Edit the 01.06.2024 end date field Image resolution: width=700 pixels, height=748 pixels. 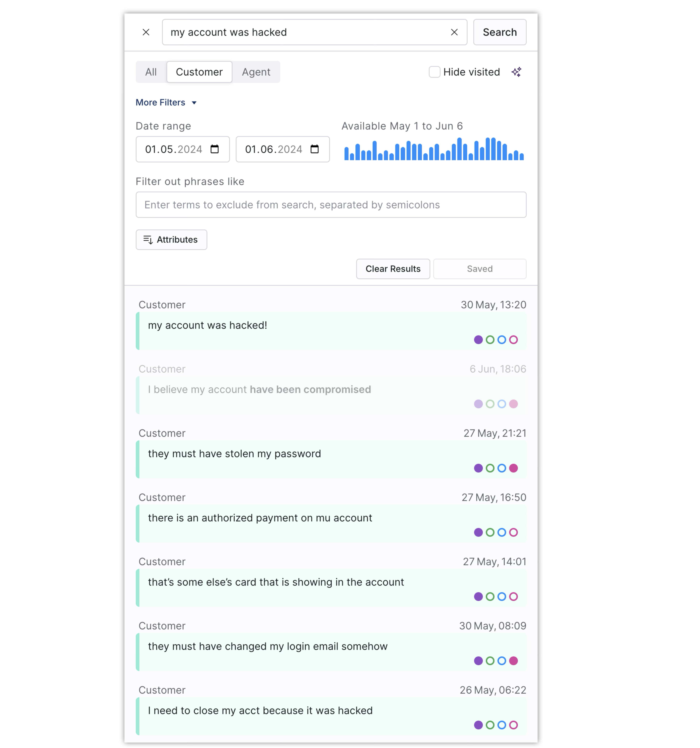tap(283, 149)
